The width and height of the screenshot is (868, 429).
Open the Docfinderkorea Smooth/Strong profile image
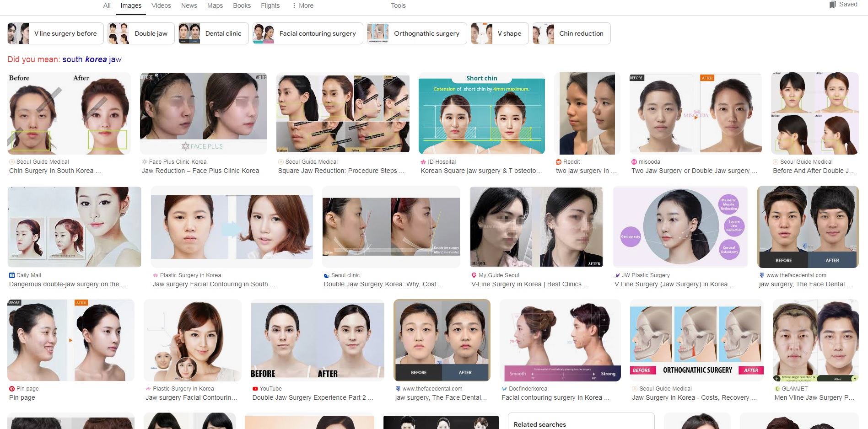coord(560,340)
